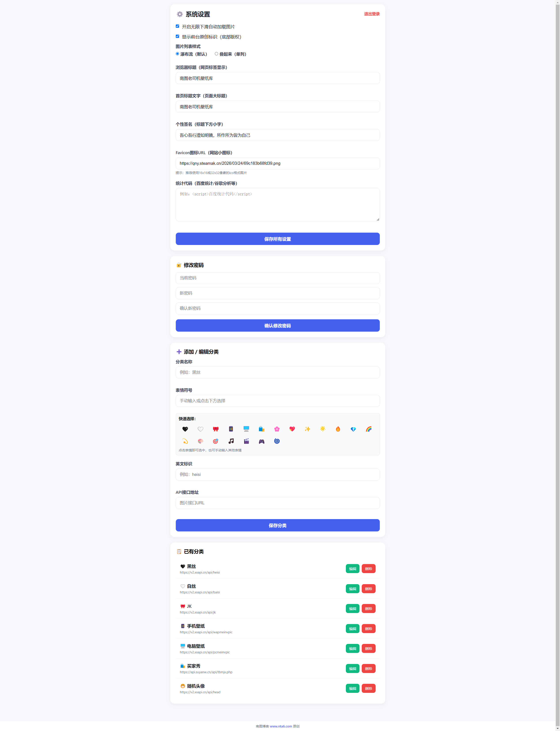Pick the blue cyclone spiral emoji
Screen dimensions: 560x731
click(277, 441)
